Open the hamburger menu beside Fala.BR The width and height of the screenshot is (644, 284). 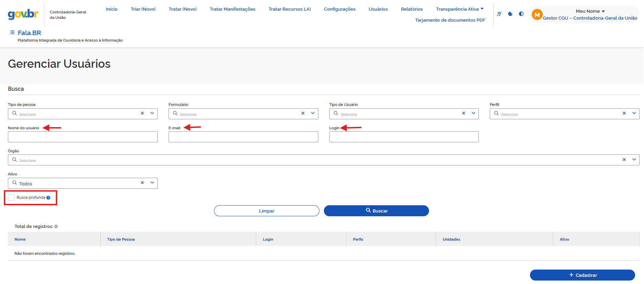(12, 33)
